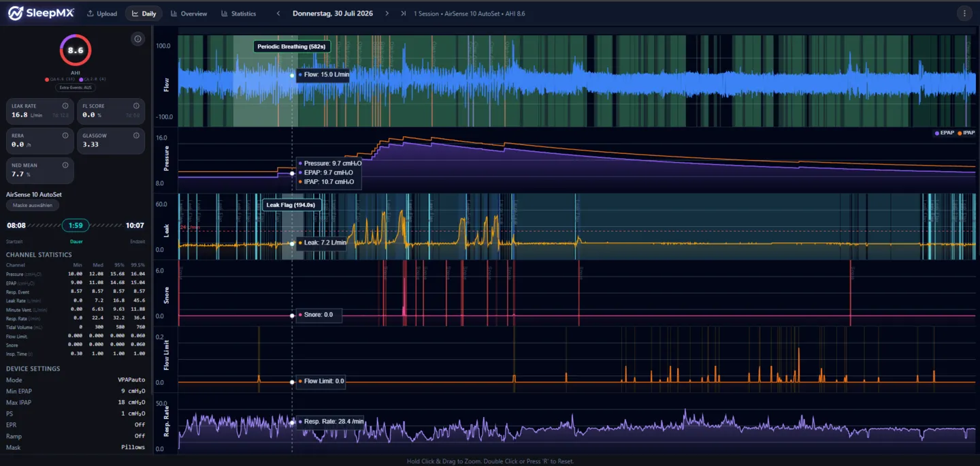Click the 'Maske auswählen' button
The width and height of the screenshot is (980, 466).
(33, 205)
